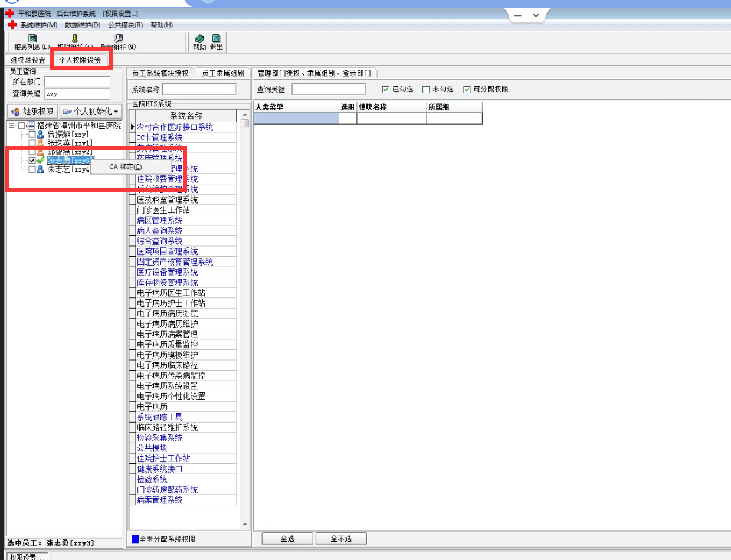Click person icon beside 曾振焰[zzy]

(x=40, y=135)
